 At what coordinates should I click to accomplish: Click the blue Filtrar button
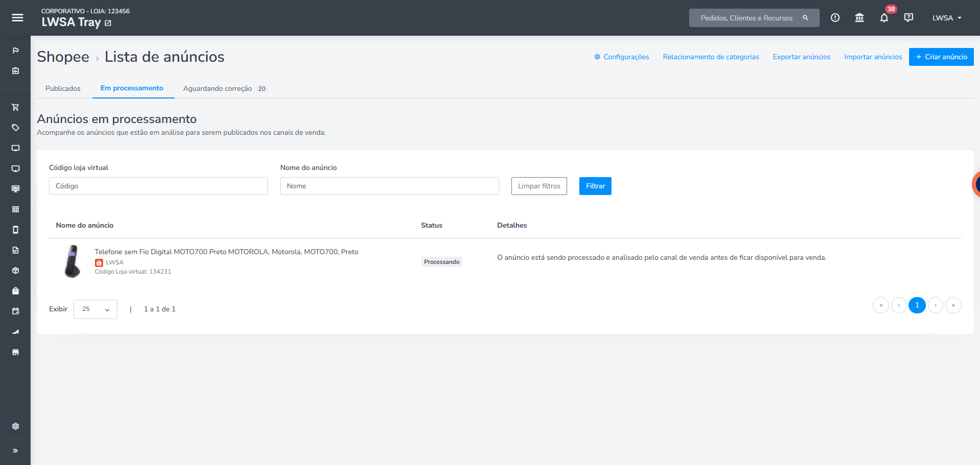pos(595,186)
